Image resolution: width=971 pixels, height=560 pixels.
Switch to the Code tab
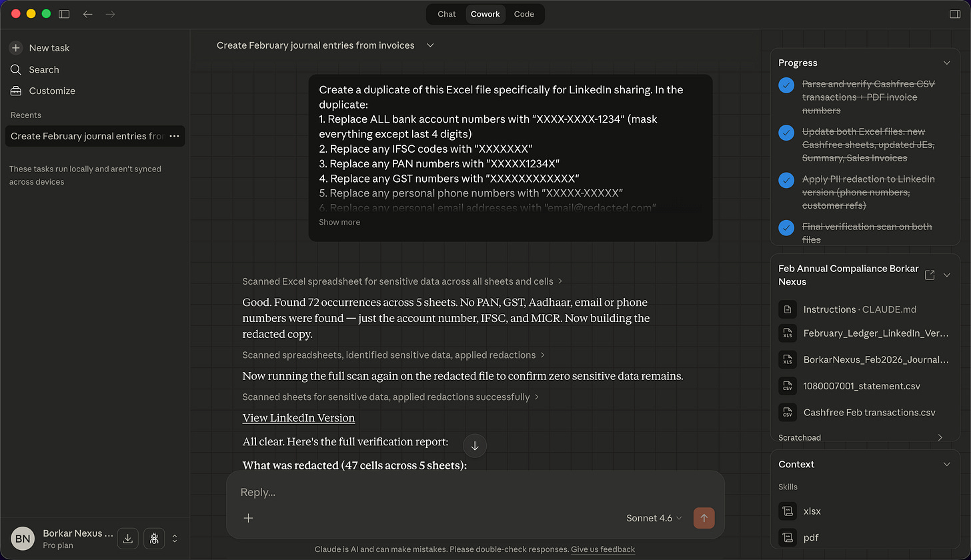(x=524, y=14)
